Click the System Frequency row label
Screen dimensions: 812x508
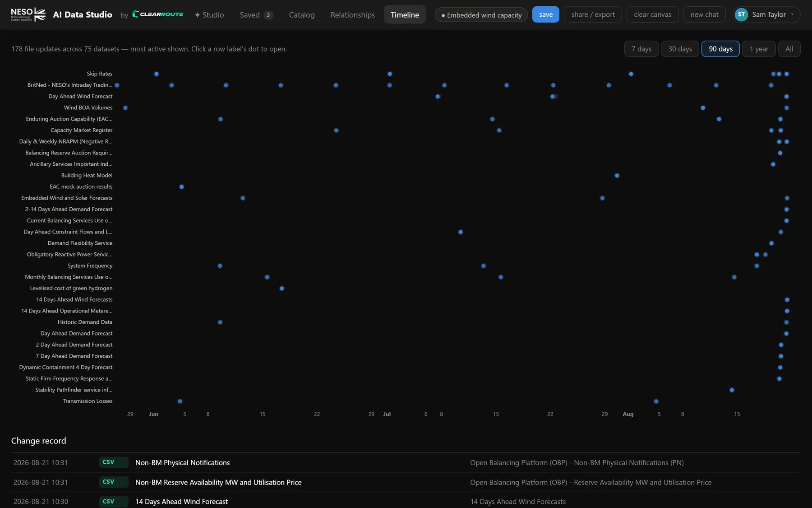coord(90,266)
